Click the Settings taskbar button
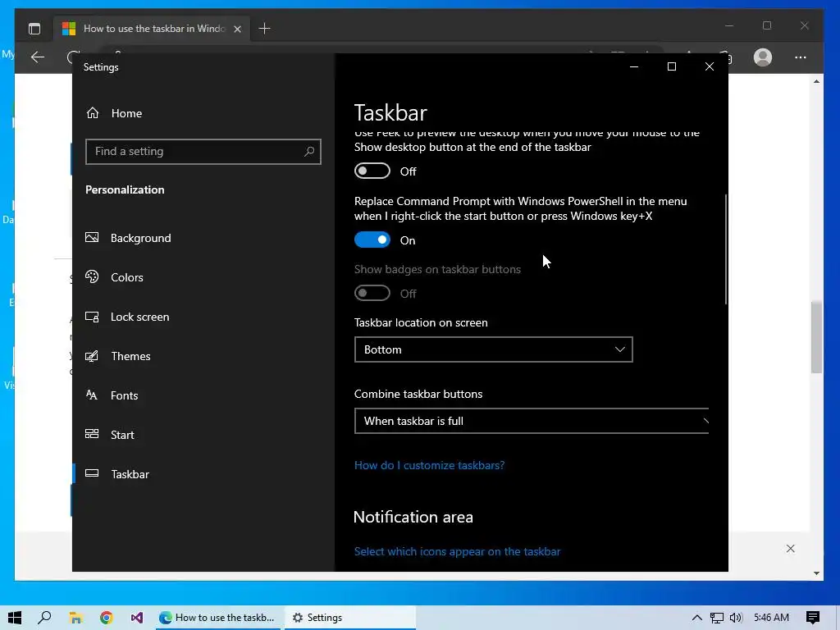This screenshot has width=840, height=630. point(349,618)
